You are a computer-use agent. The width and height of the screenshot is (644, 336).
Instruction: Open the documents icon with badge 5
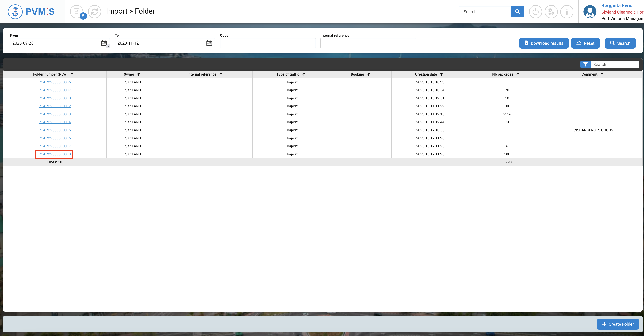(x=77, y=12)
